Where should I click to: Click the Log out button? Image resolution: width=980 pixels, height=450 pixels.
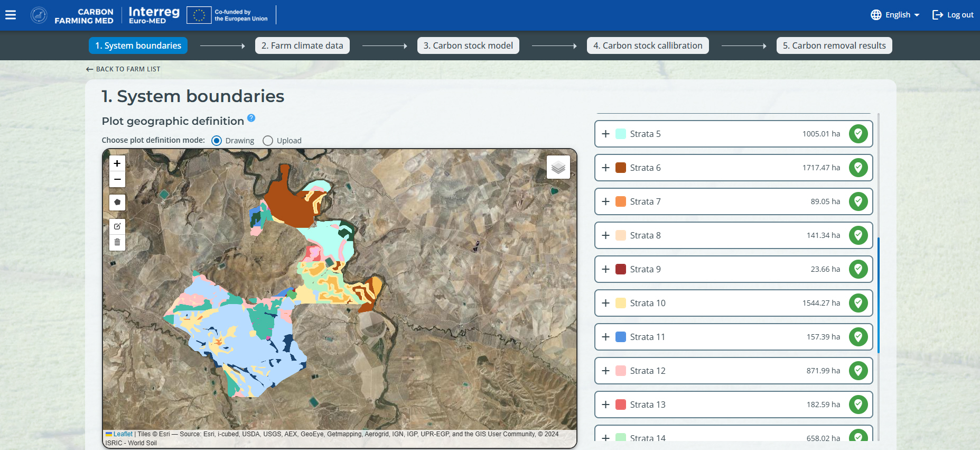(953, 15)
